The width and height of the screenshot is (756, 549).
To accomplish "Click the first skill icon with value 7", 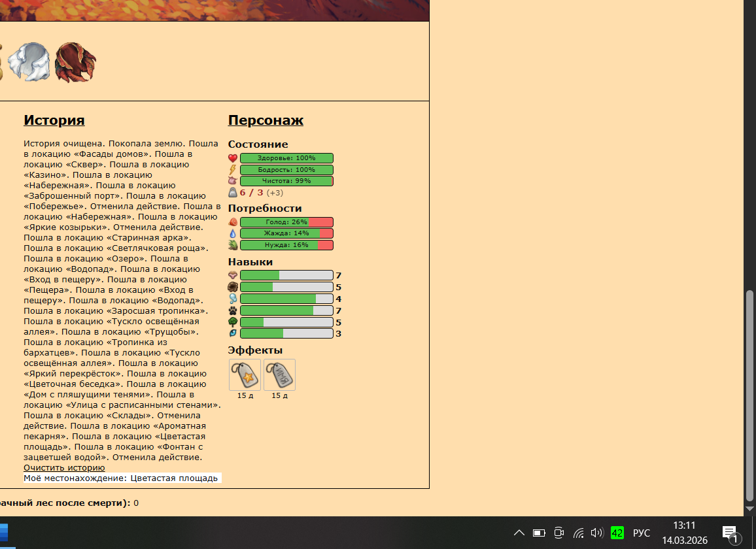I will click(233, 275).
